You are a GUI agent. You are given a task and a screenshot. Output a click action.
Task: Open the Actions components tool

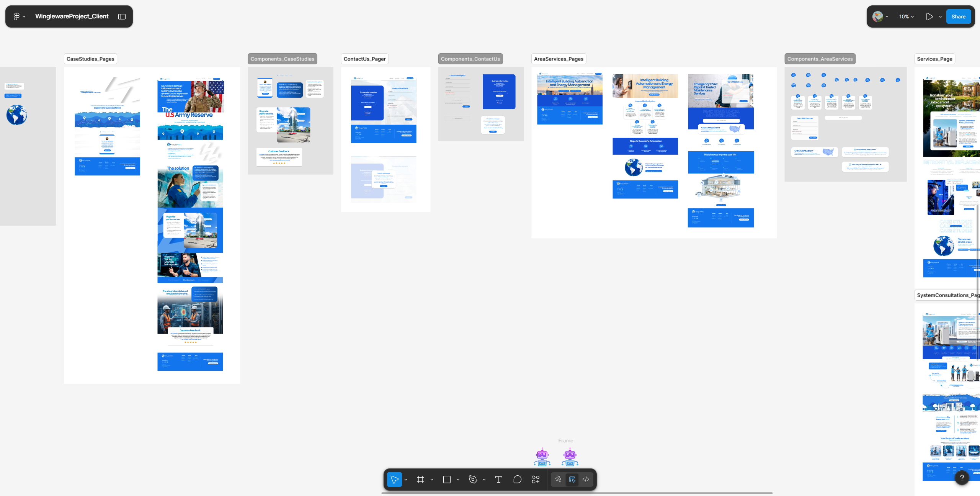pyautogui.click(x=536, y=480)
